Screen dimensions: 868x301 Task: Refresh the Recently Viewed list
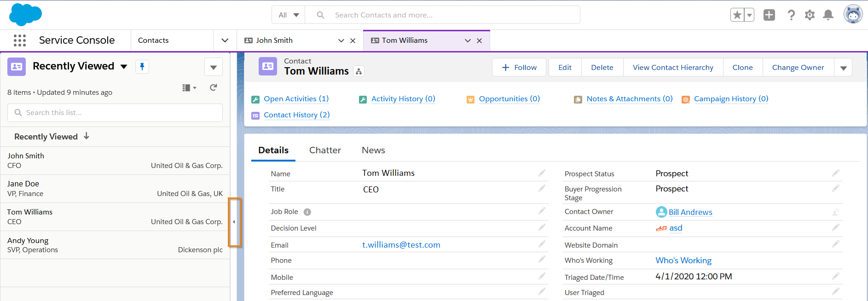213,87
